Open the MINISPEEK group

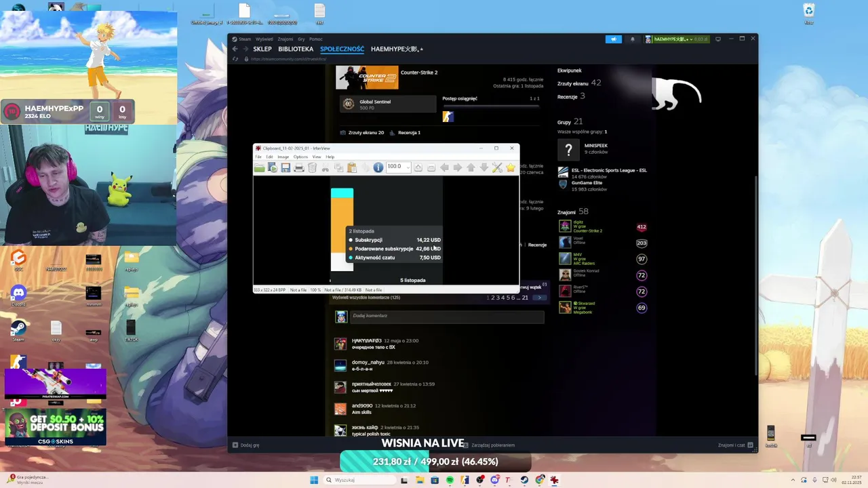tap(596, 146)
